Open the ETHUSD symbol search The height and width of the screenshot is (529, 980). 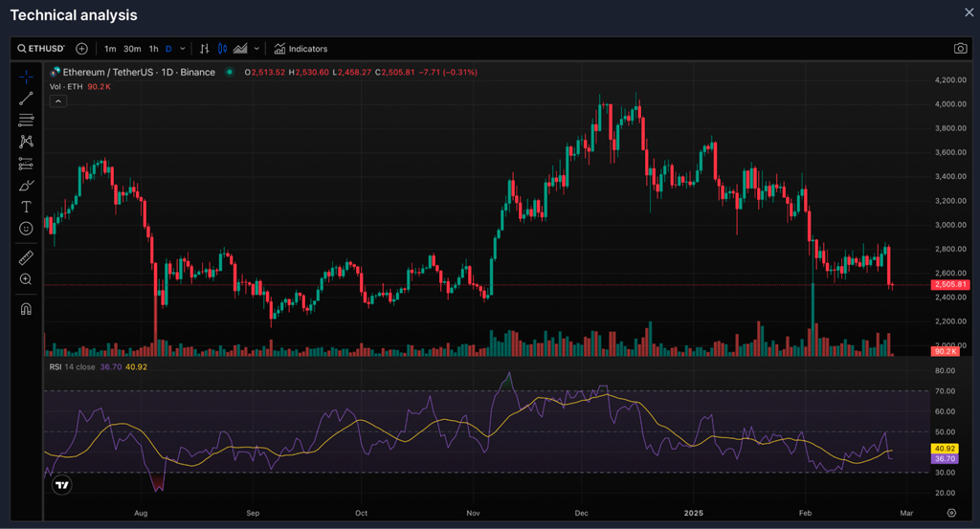[x=40, y=49]
